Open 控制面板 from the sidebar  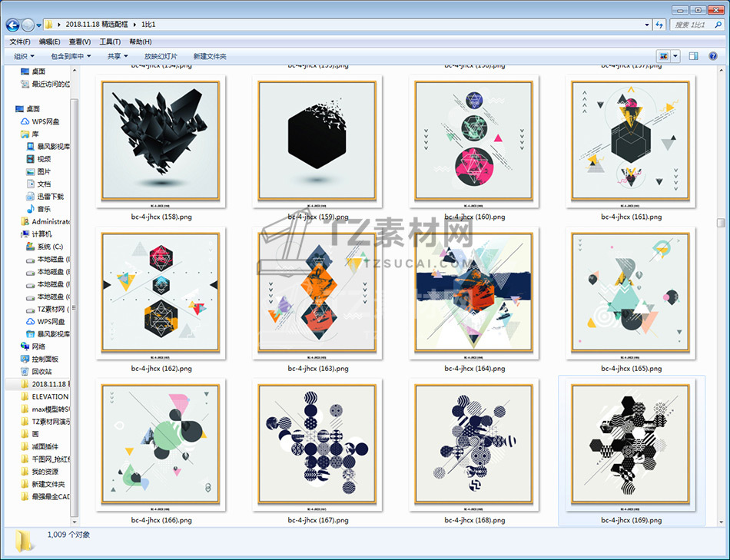[x=39, y=359]
